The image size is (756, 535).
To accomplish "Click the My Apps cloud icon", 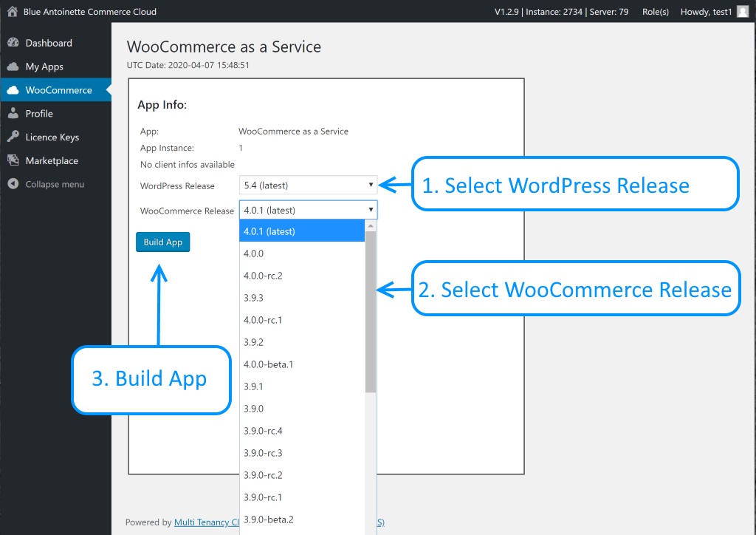I will (x=13, y=67).
